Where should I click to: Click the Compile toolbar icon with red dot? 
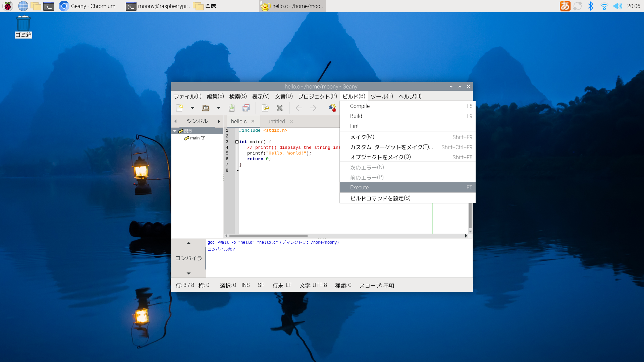[332, 108]
